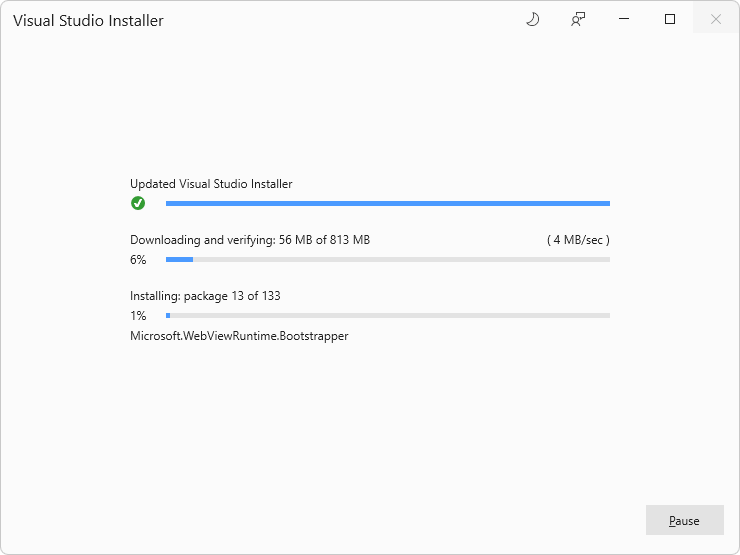Pause the installation
Viewport: 740px width, 555px height.
pyautogui.click(x=684, y=520)
